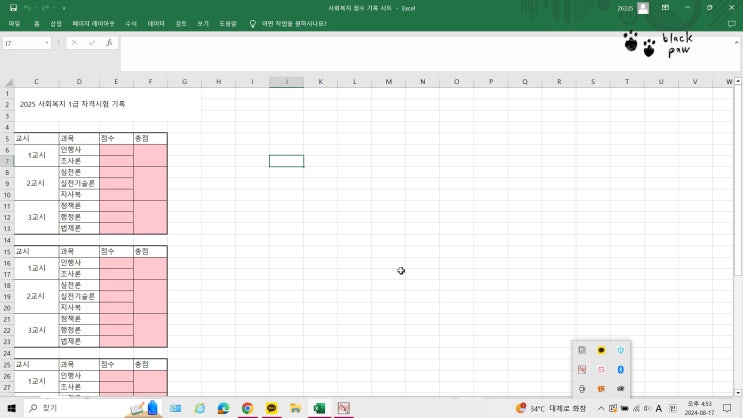The height and width of the screenshot is (418, 743).
Task: Click the pink score cell next to '인행사' row 6
Action: pyautogui.click(x=117, y=150)
